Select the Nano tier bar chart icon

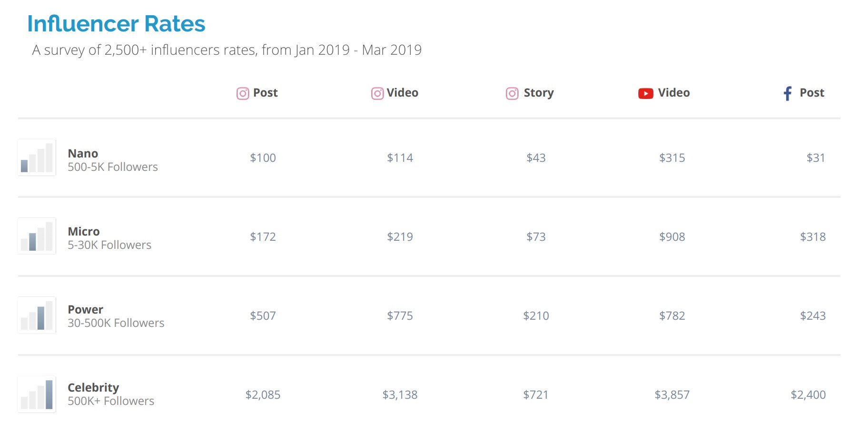pos(37,157)
